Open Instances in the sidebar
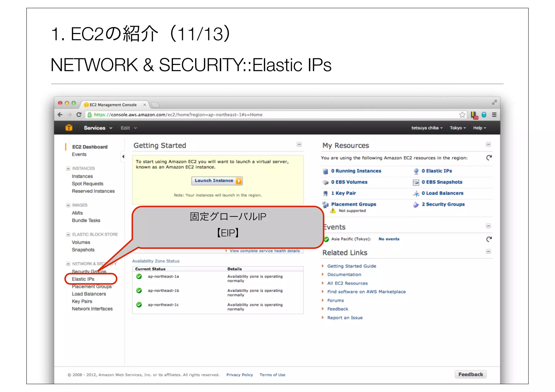 tap(82, 176)
